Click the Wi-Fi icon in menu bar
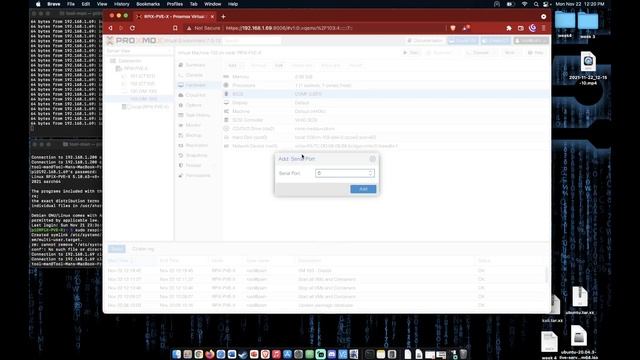Image resolution: width=640 pixels, height=360 pixels. pyautogui.click(x=524, y=4)
